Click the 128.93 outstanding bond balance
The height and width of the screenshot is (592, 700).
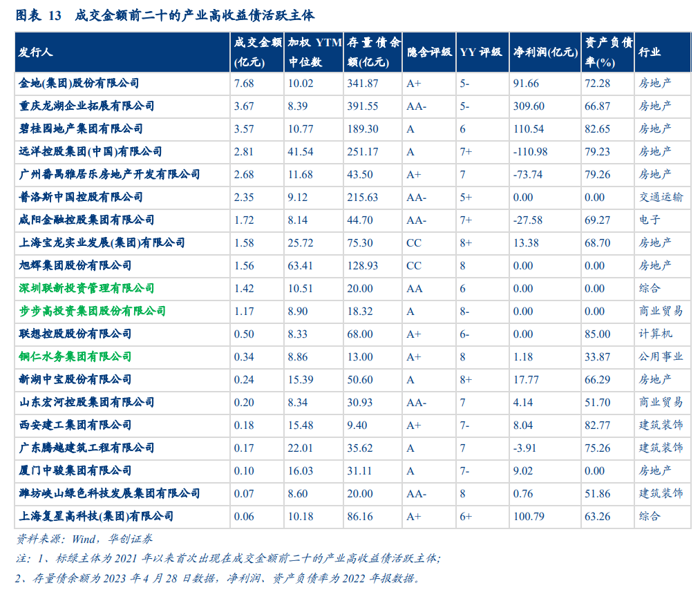363,265
